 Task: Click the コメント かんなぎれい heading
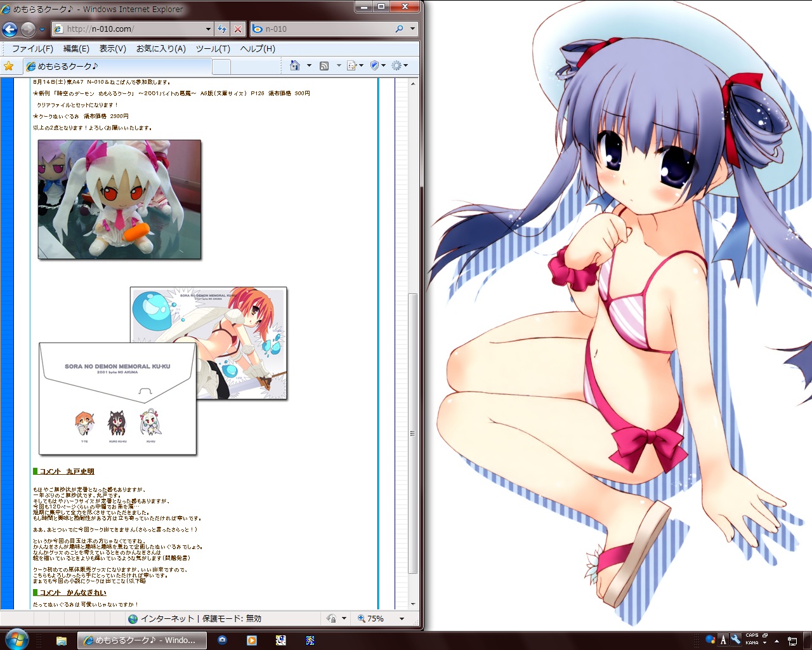click(73, 593)
